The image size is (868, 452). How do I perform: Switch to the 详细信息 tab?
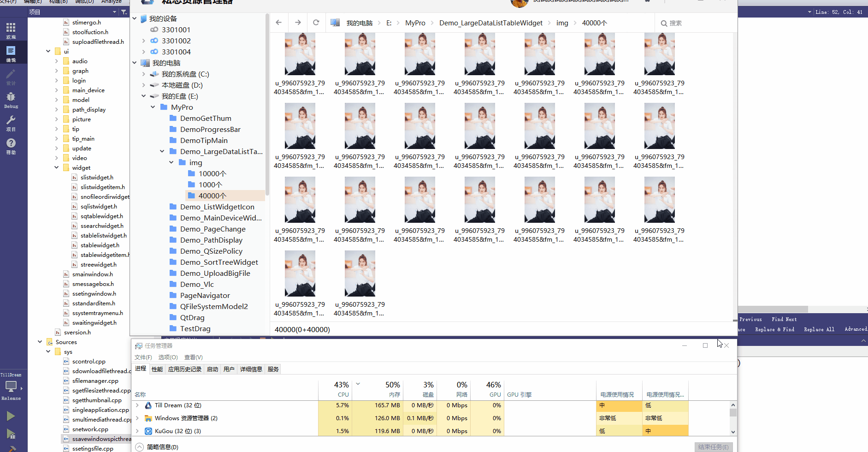251,369
